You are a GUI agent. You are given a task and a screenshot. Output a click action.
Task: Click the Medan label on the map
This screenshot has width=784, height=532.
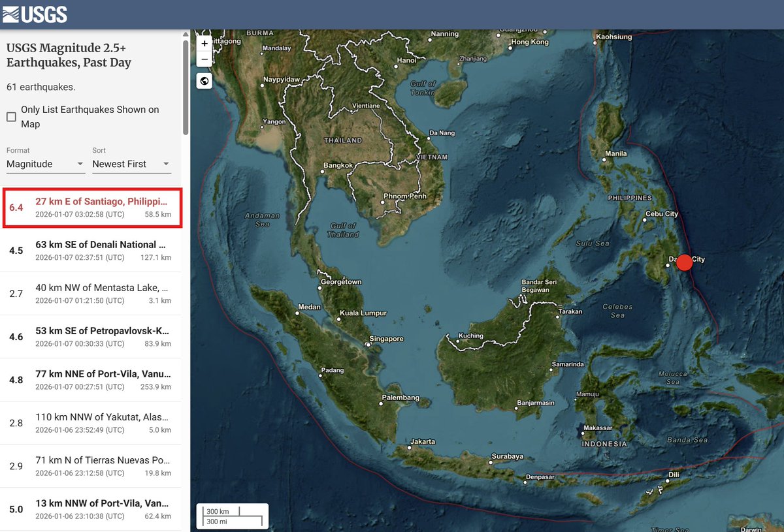(x=309, y=307)
